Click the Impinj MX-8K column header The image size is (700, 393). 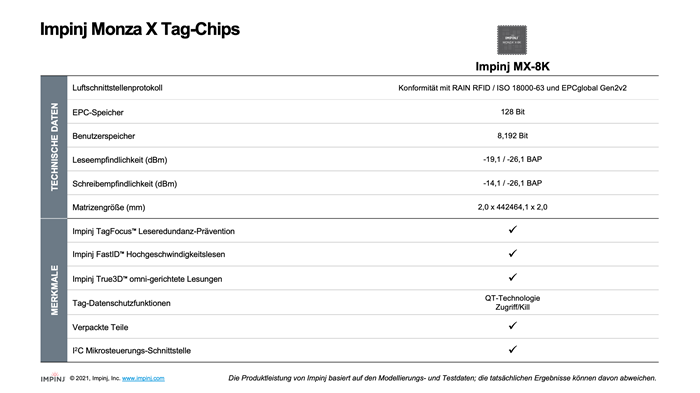[x=512, y=67]
